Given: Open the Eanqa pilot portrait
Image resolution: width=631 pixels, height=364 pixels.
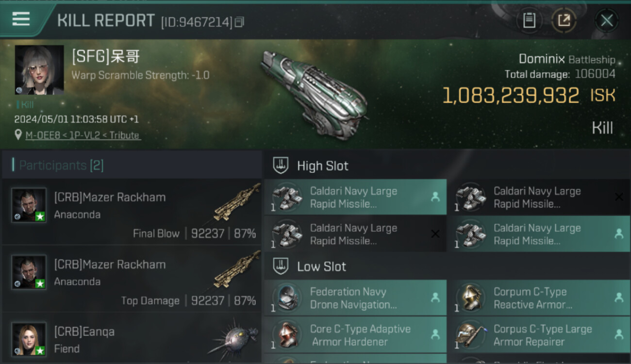Looking at the screenshot, I should pyautogui.click(x=29, y=339).
